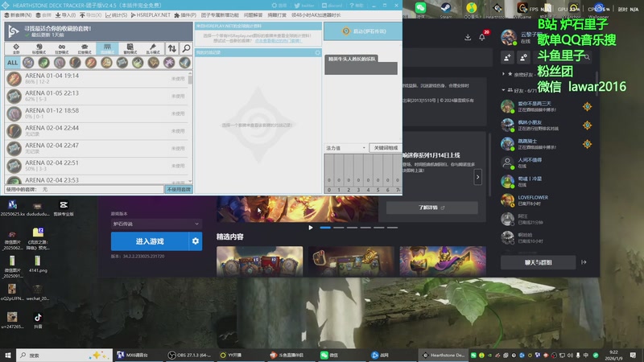
Task: Click the friend settings icon
Action: click(x=523, y=57)
